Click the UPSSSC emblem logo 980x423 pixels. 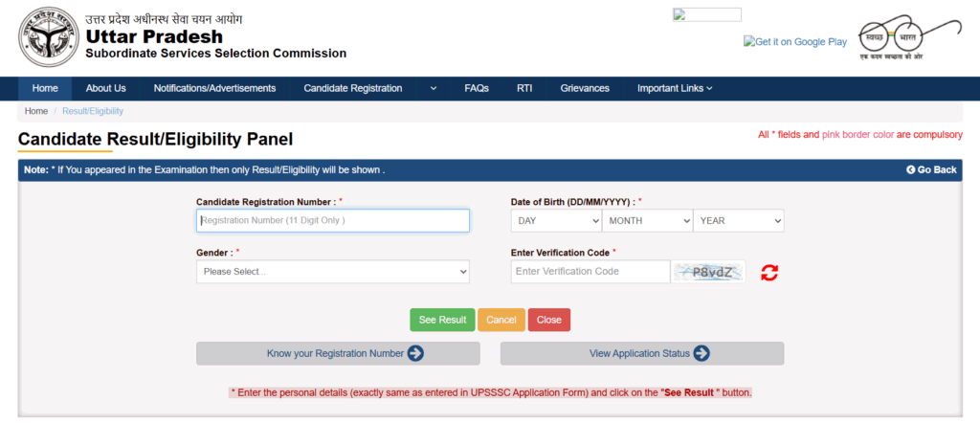44,37
